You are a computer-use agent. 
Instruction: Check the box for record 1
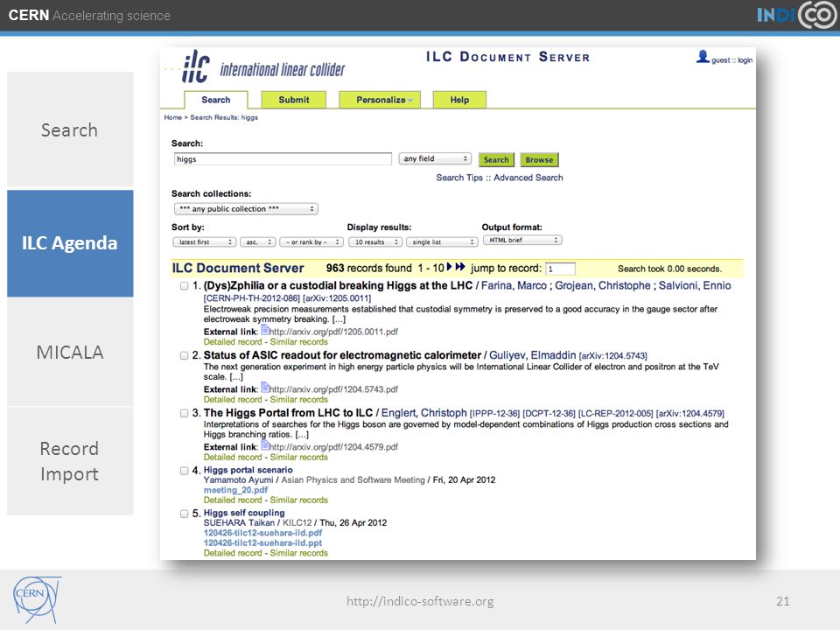(185, 286)
